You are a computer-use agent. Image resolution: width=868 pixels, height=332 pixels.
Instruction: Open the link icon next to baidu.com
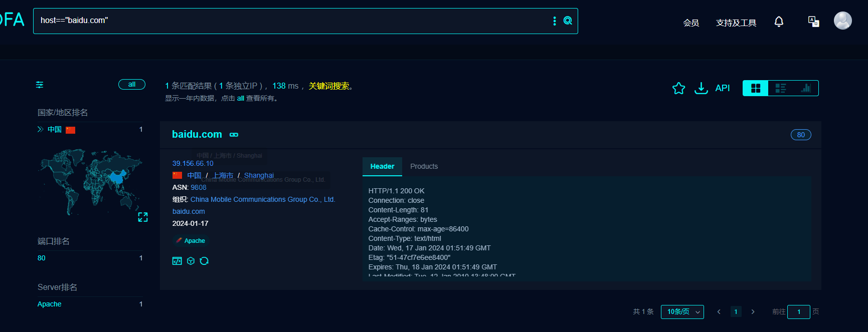[234, 135]
